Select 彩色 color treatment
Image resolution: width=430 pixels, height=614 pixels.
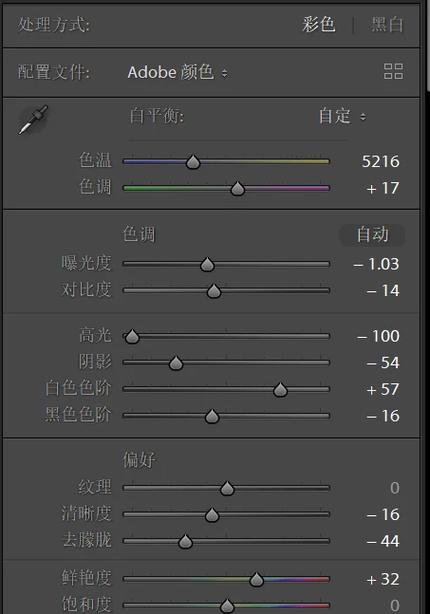pos(318,24)
